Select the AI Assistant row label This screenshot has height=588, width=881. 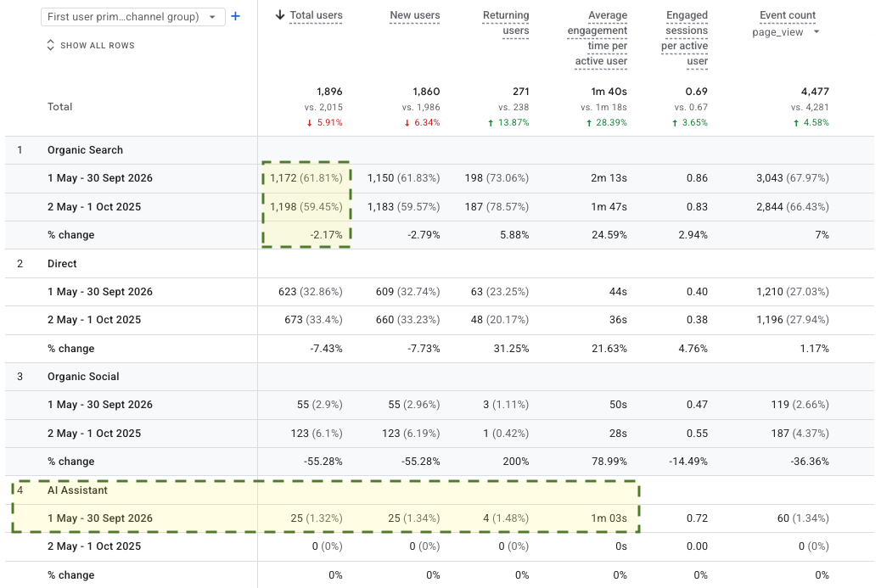click(x=77, y=490)
